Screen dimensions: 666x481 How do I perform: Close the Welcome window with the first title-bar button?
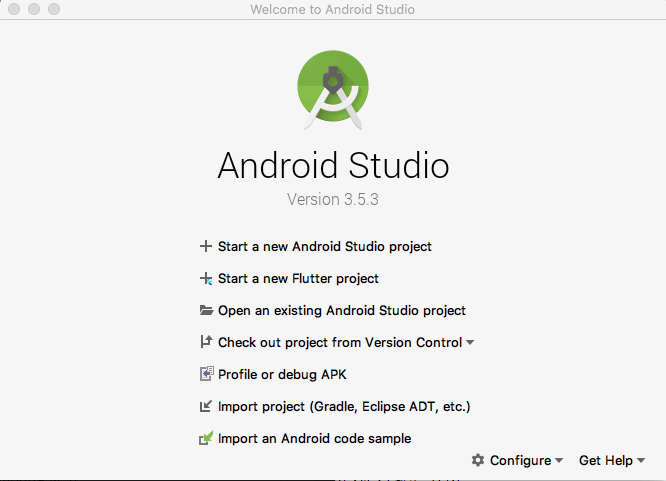(x=14, y=9)
